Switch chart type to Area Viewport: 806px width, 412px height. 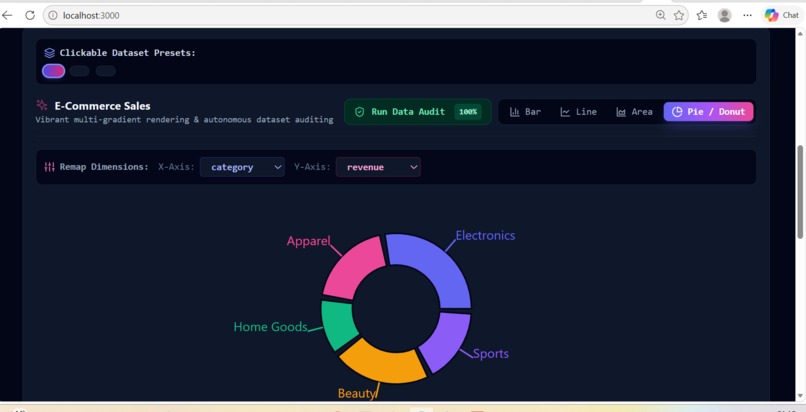[634, 111]
